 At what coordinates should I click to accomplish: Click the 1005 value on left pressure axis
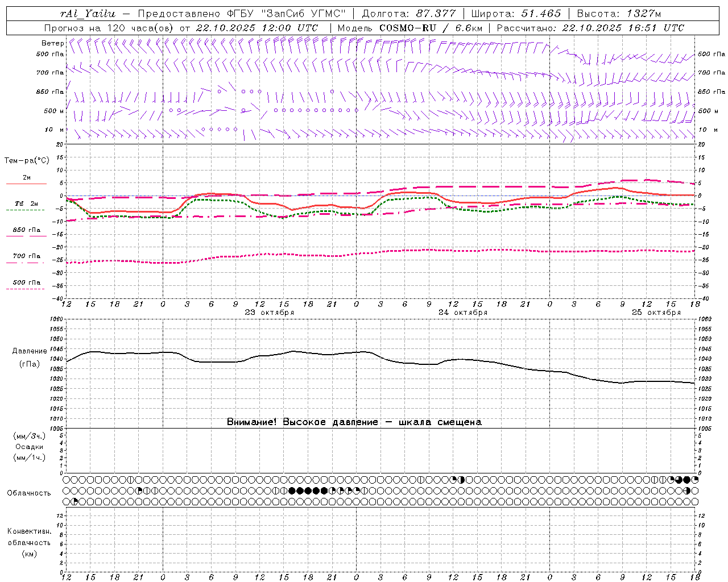point(57,429)
